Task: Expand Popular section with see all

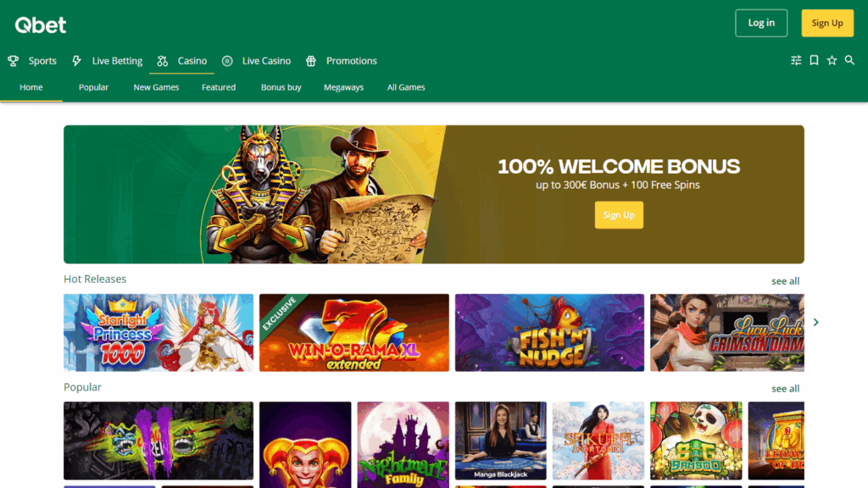Action: 785,388
